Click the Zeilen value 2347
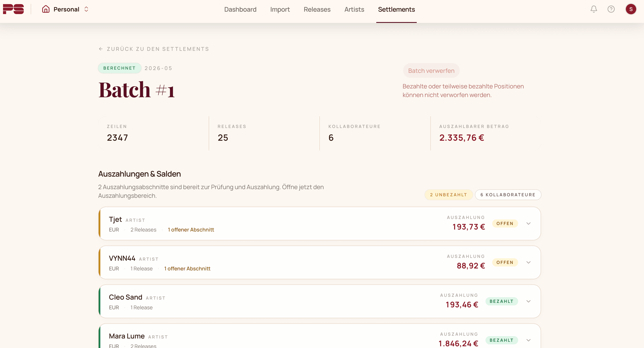This screenshot has width=644, height=348. pyautogui.click(x=117, y=138)
